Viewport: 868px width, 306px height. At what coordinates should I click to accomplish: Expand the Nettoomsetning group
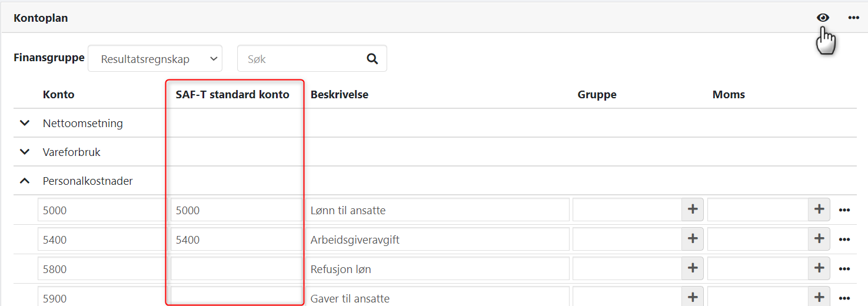tap(25, 124)
